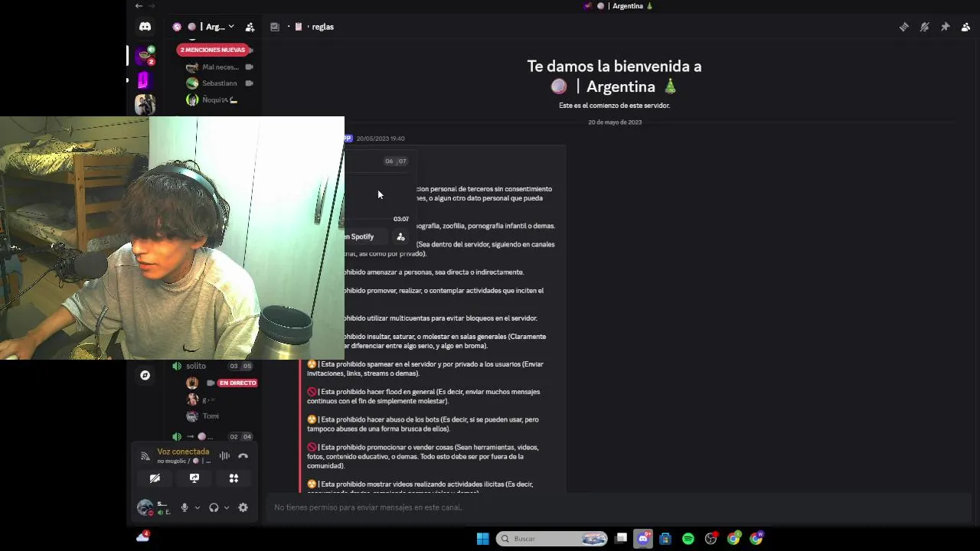Deafen with headphones icon
The width and height of the screenshot is (980, 551).
(x=214, y=507)
